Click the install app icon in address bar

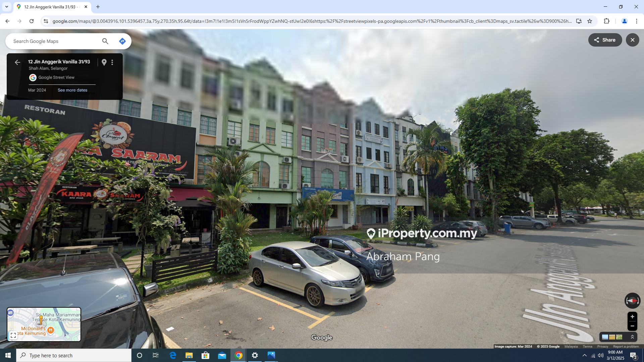[579, 21]
